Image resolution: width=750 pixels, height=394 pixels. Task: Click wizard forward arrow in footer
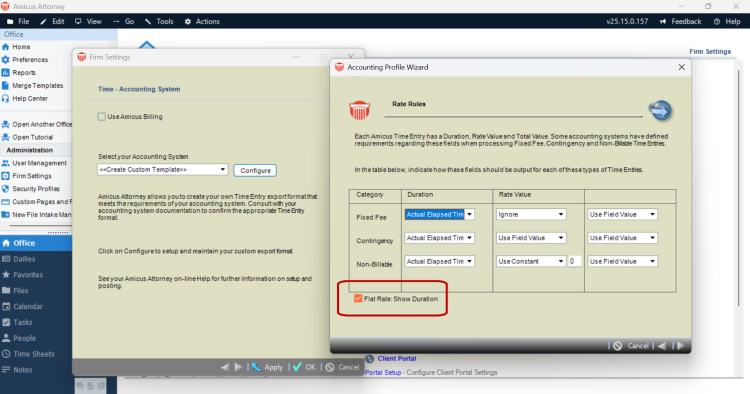click(x=681, y=346)
